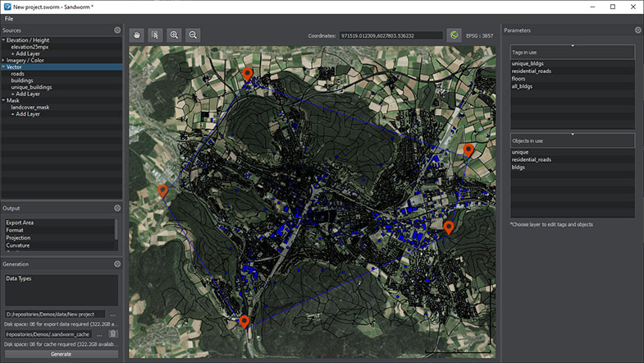Select the hand pan tool
The width and height of the screenshot is (644, 363).
[x=137, y=35]
